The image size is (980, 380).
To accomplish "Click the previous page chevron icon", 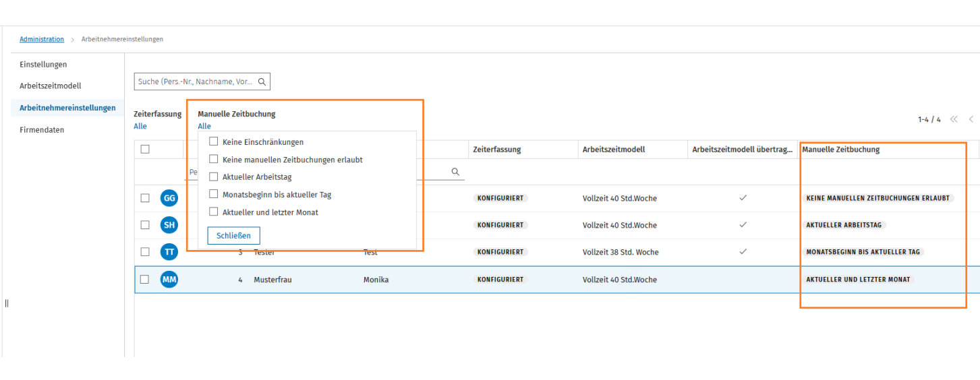I will coord(971,119).
